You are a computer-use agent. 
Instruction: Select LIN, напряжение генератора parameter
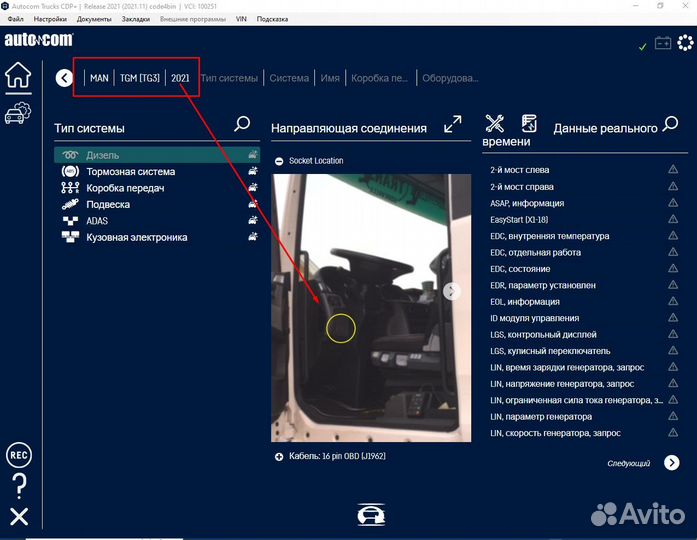point(562,384)
